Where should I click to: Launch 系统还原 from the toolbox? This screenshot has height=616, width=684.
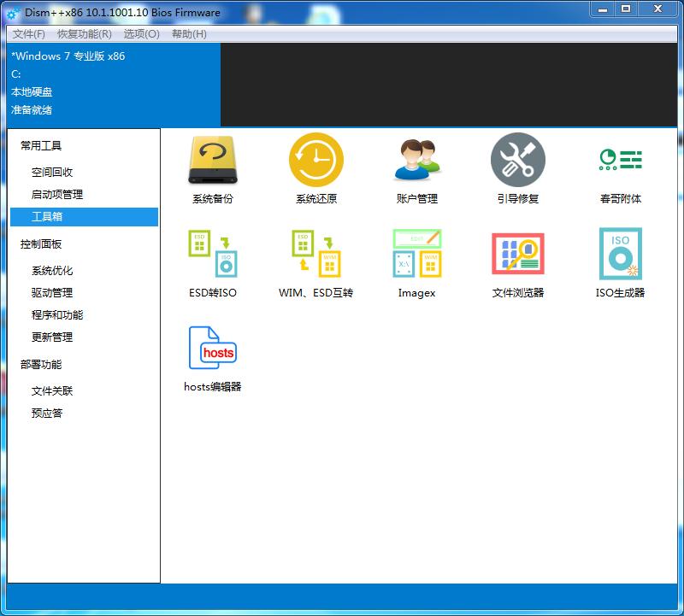click(x=315, y=168)
